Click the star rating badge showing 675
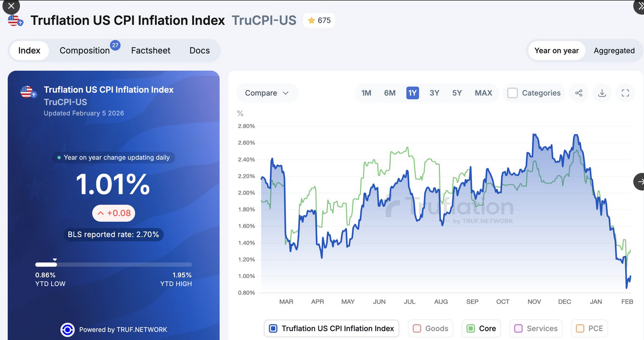644x340 pixels. 319,20
